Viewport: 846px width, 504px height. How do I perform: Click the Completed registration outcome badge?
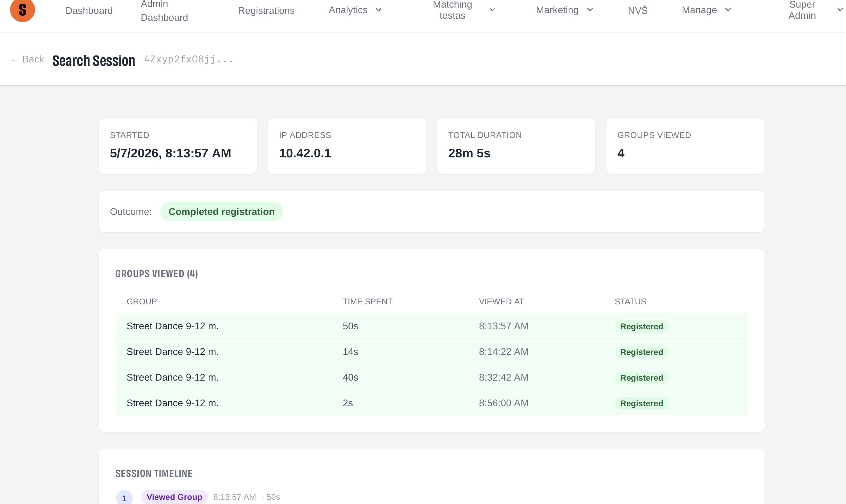click(222, 211)
